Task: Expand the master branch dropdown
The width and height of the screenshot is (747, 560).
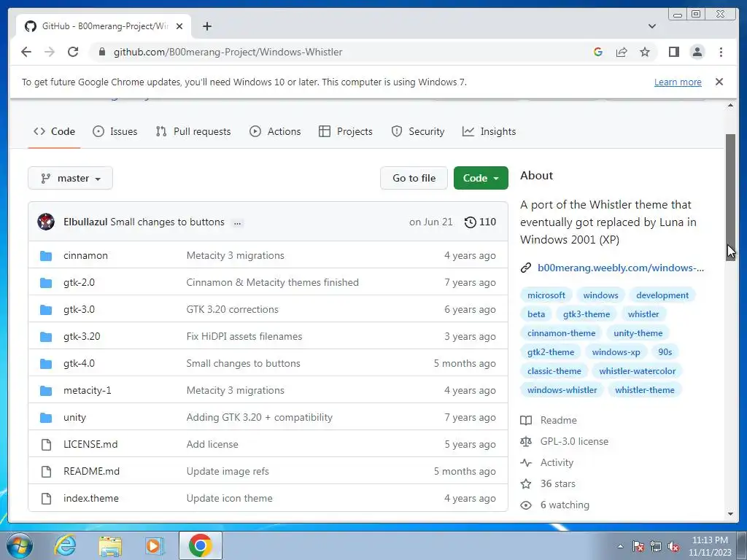Action: [71, 178]
